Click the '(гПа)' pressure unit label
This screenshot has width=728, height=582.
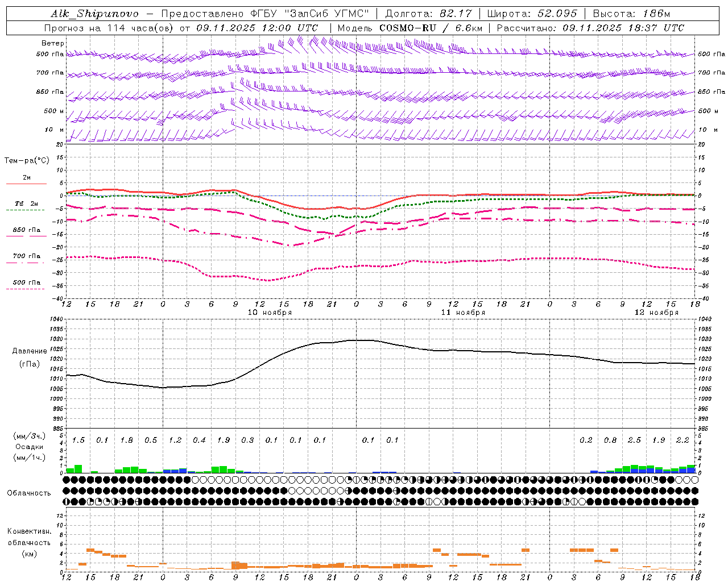point(30,364)
